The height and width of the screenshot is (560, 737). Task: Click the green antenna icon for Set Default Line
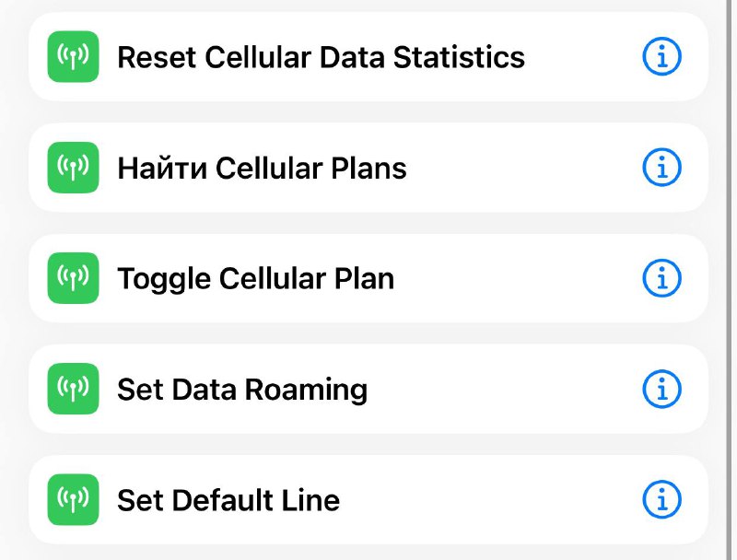(74, 500)
